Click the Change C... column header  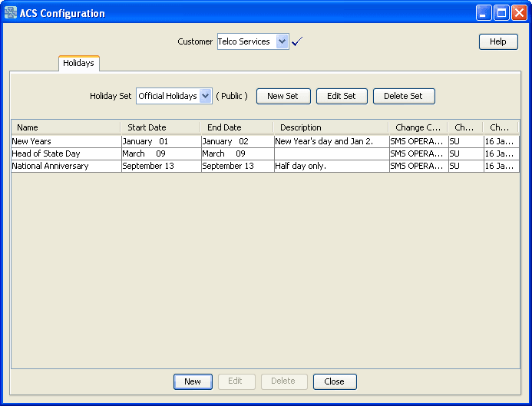pyautogui.click(x=418, y=127)
